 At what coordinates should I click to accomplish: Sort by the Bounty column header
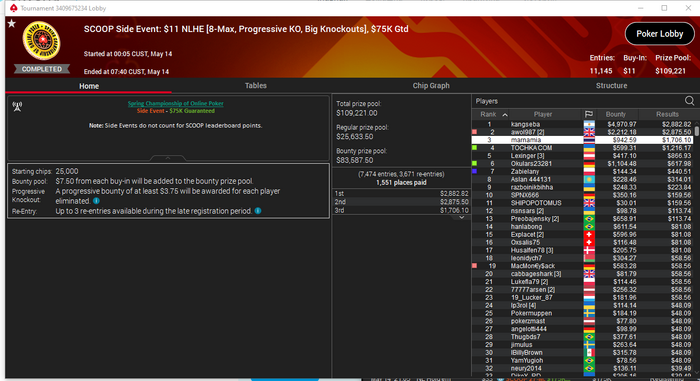616,114
